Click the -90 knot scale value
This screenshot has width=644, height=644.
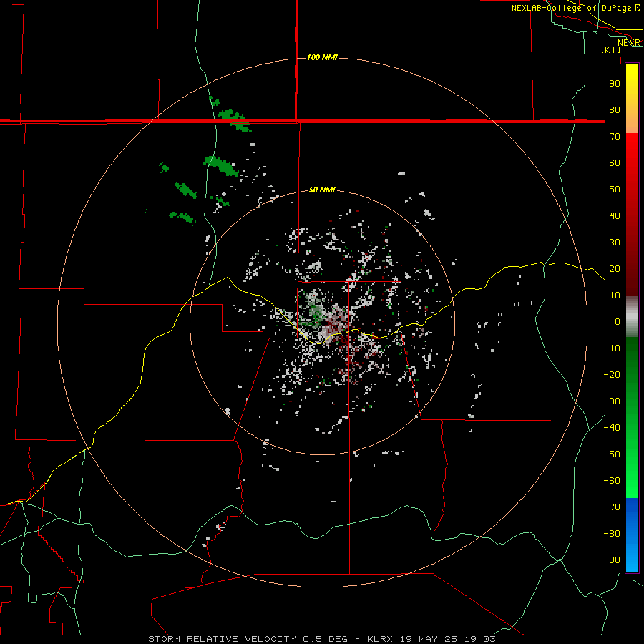coord(612,560)
